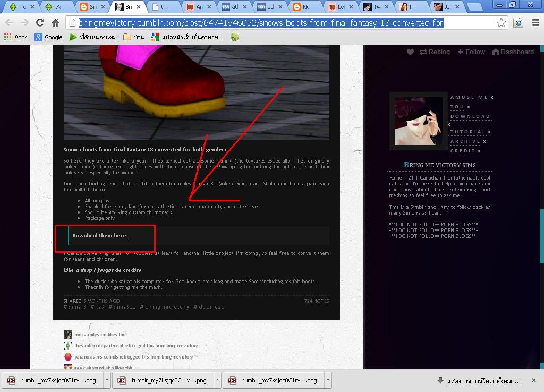
Task: Open the second downloaded tumblr png file
Action: (164, 380)
